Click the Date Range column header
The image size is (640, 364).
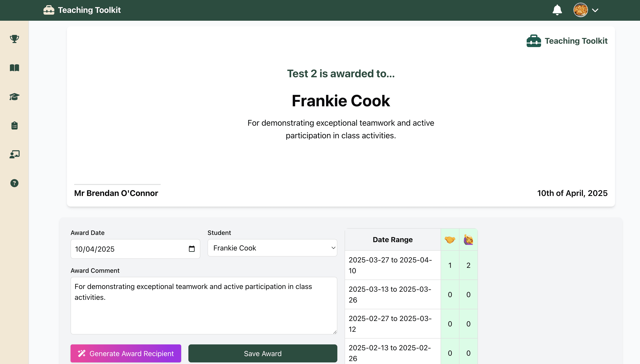coord(392,239)
